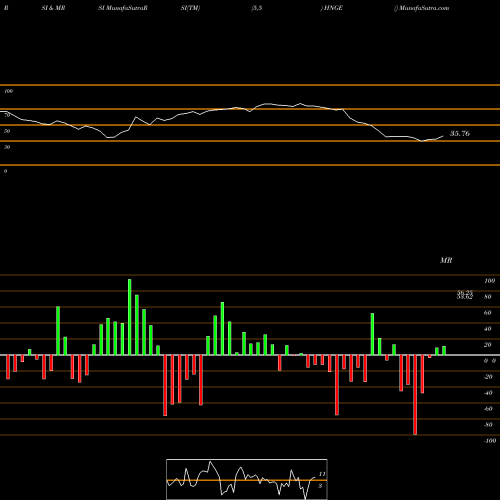Click the end of RSI line near 35.76
Viewport: 500px width, 500px height.
[443, 136]
